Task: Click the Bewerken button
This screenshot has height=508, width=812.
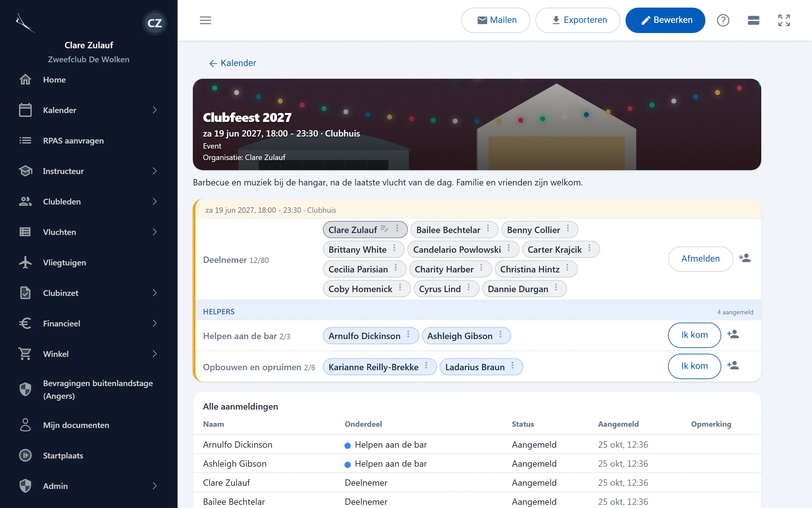Action: click(x=665, y=20)
